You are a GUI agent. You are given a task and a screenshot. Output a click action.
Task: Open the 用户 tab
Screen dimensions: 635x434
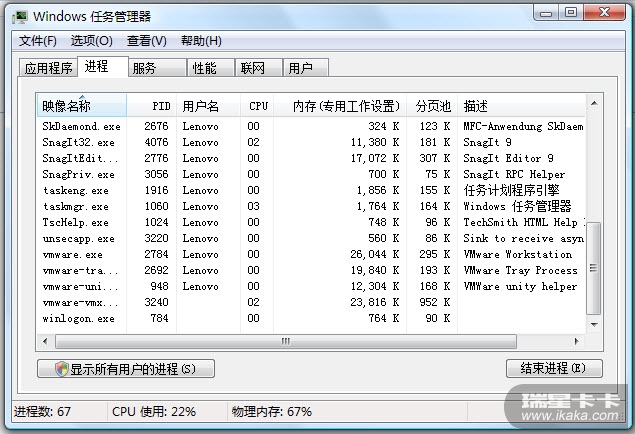(306, 68)
